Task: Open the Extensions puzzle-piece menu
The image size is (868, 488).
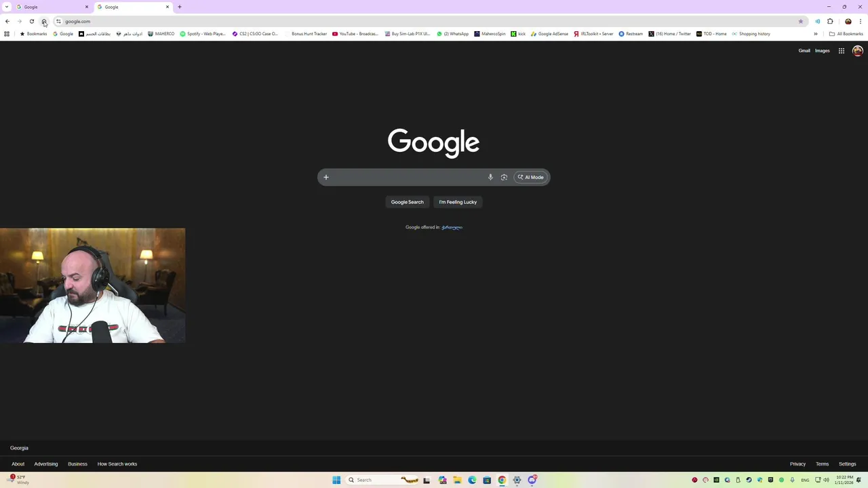Action: [x=830, y=22]
